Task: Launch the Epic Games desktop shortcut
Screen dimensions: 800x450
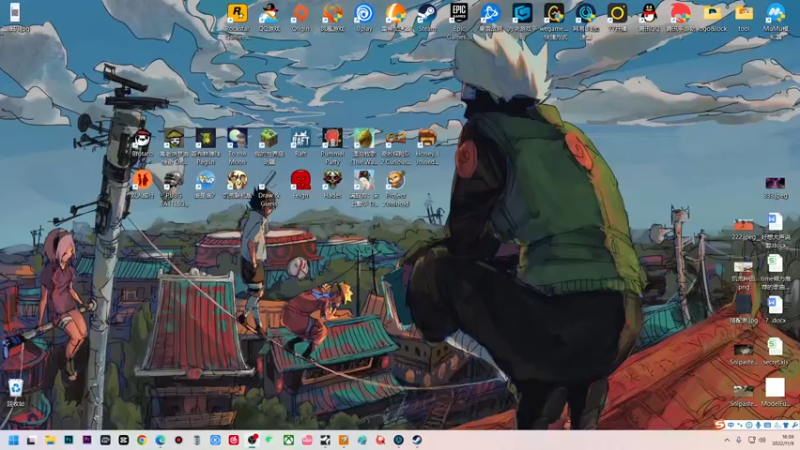Action: tap(459, 14)
